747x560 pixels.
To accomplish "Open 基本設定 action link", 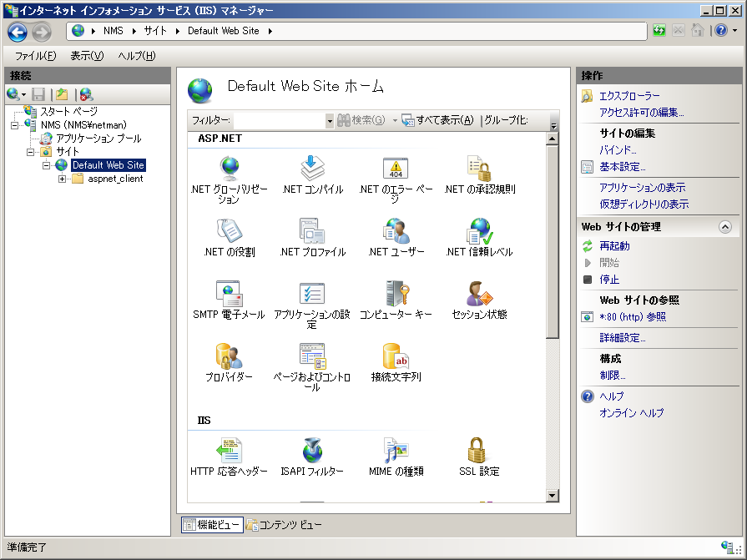I will (622, 167).
